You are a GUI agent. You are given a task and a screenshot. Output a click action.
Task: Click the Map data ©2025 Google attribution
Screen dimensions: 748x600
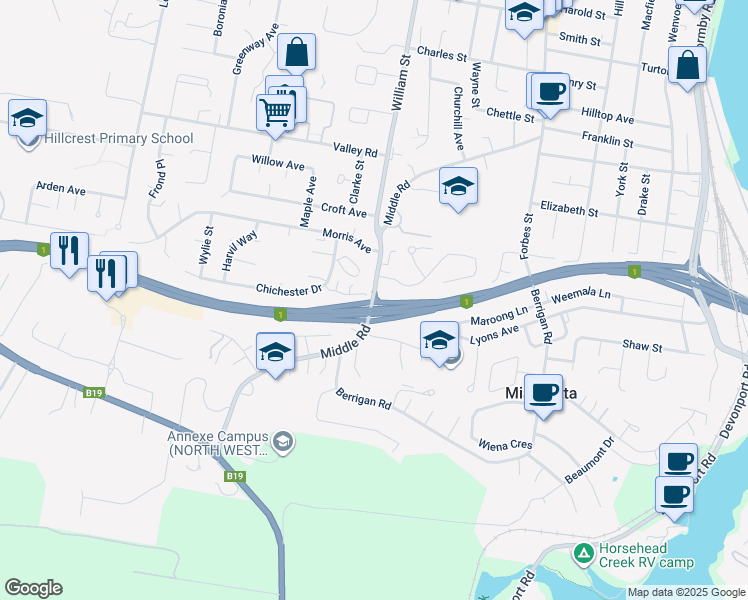pos(687,592)
